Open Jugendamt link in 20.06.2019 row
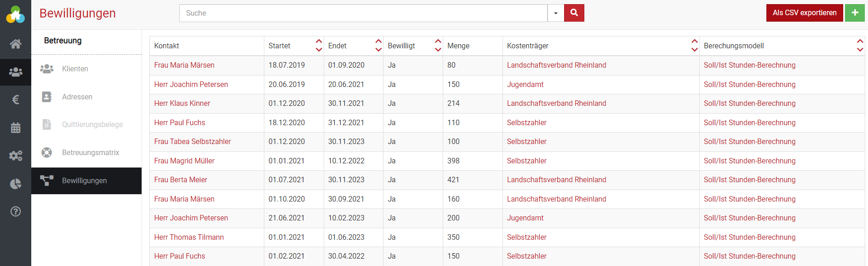Viewport: 868px width, 266px height. (x=525, y=85)
